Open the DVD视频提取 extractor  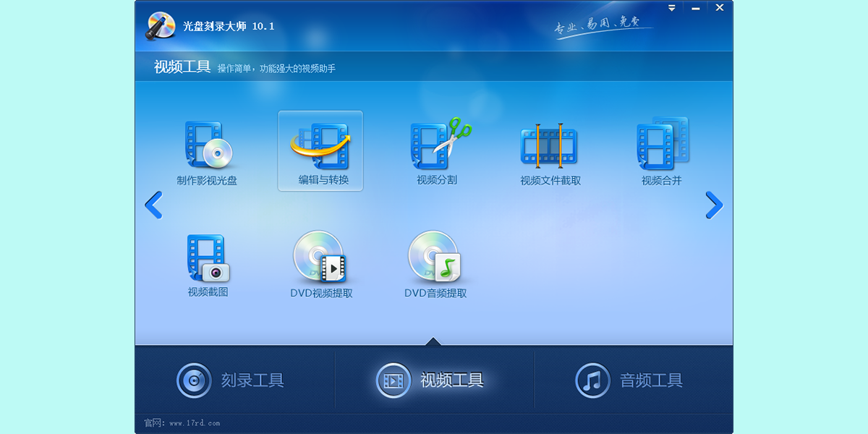(319, 260)
